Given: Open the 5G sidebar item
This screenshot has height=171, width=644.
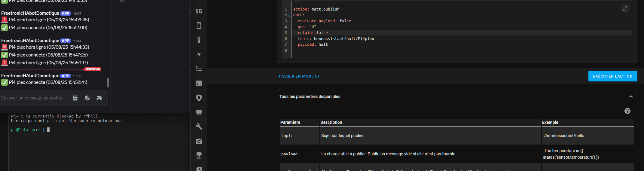Looking at the screenshot, I should point(199,11).
